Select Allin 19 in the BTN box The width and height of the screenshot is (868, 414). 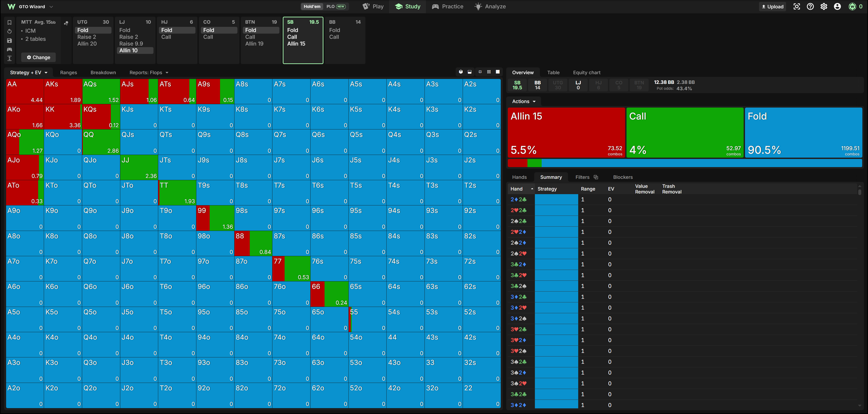(x=254, y=44)
